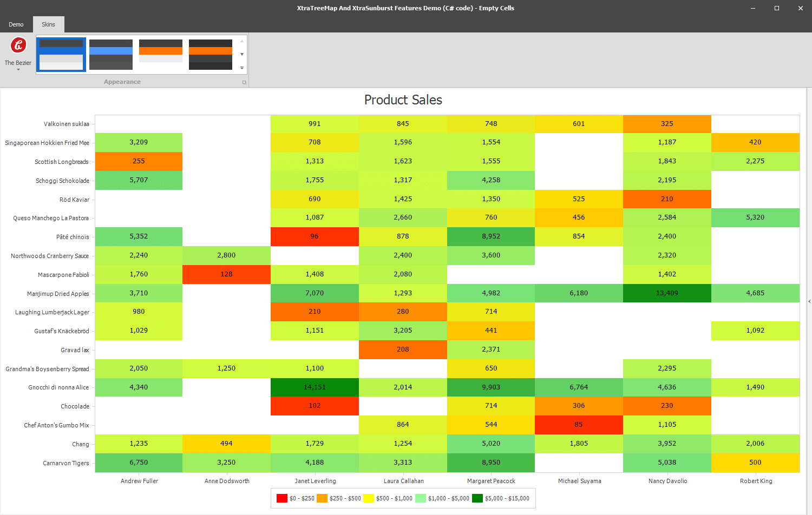The image size is (812, 515).
Task: Switch to the Demo ribbon tab
Action: [16, 24]
